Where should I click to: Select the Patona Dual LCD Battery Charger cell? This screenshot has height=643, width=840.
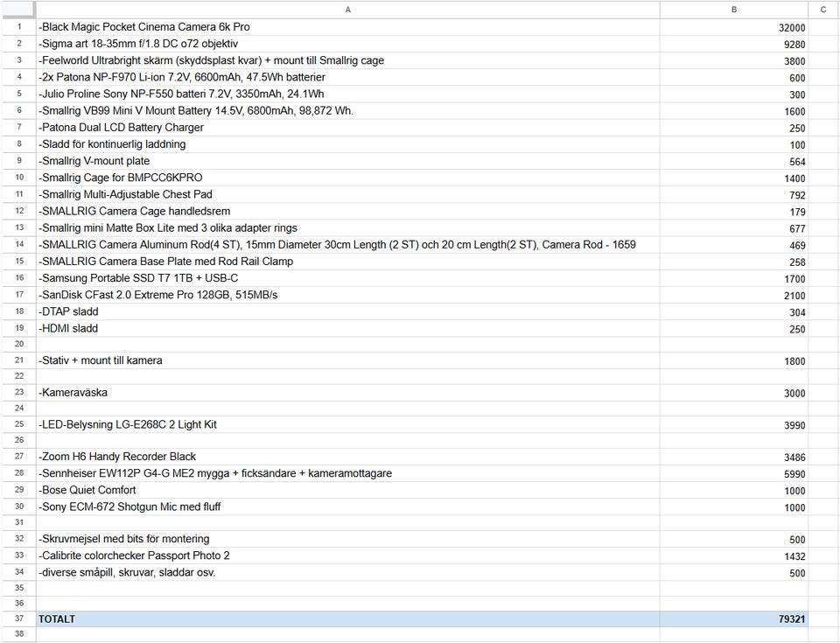click(x=347, y=128)
